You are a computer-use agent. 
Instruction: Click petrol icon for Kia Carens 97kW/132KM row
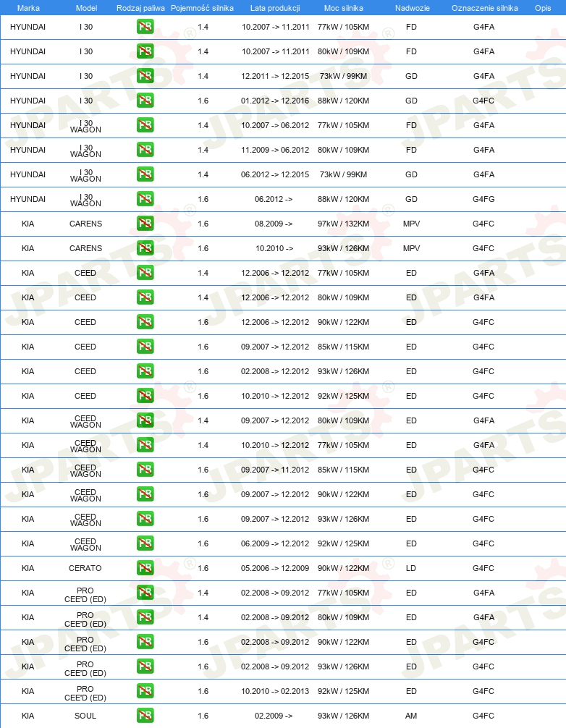145,224
